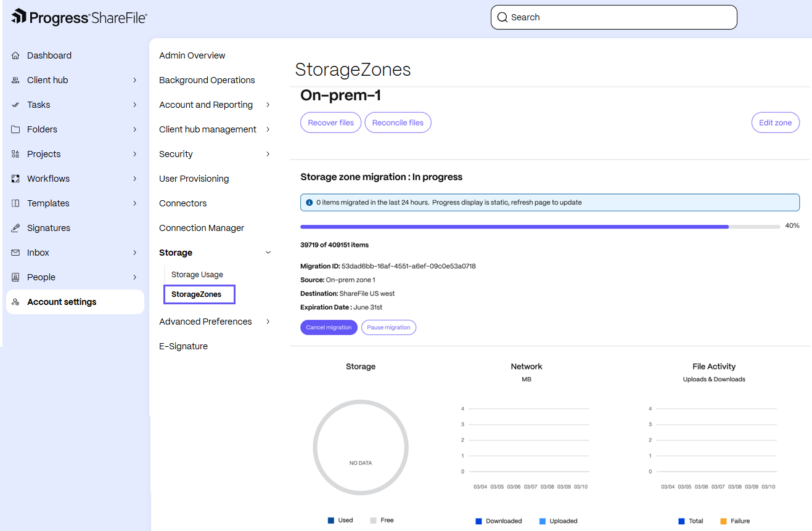Click the Progress ShareFile logo
812x531 pixels.
pyautogui.click(x=79, y=17)
